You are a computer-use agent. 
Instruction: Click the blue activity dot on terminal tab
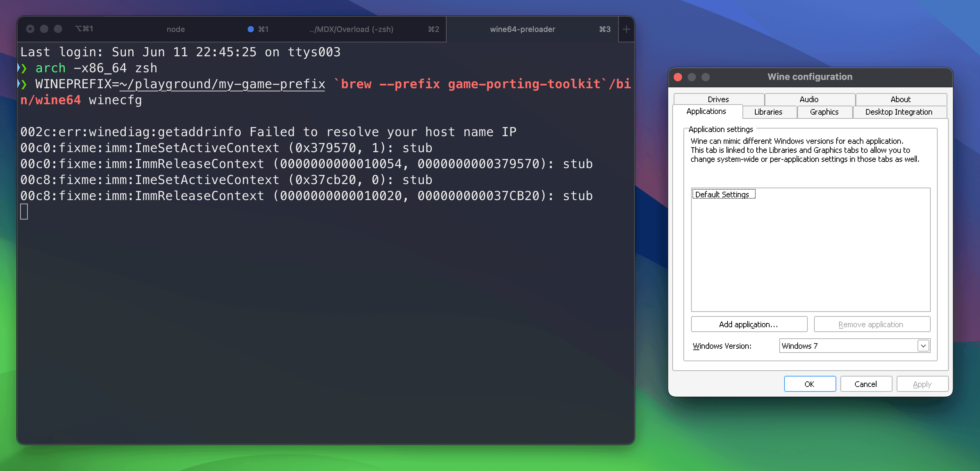coord(250,29)
